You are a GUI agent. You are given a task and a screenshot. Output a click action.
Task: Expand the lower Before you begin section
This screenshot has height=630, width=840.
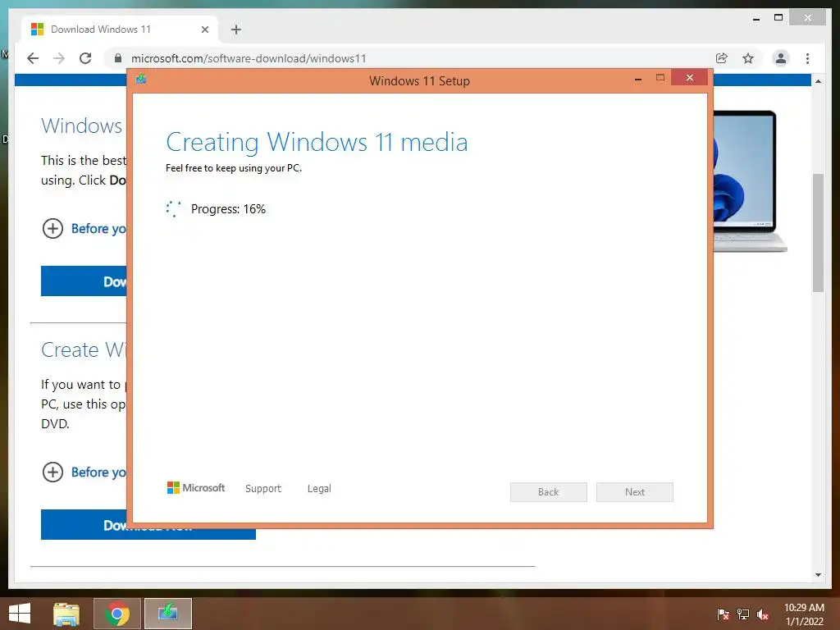click(x=84, y=472)
